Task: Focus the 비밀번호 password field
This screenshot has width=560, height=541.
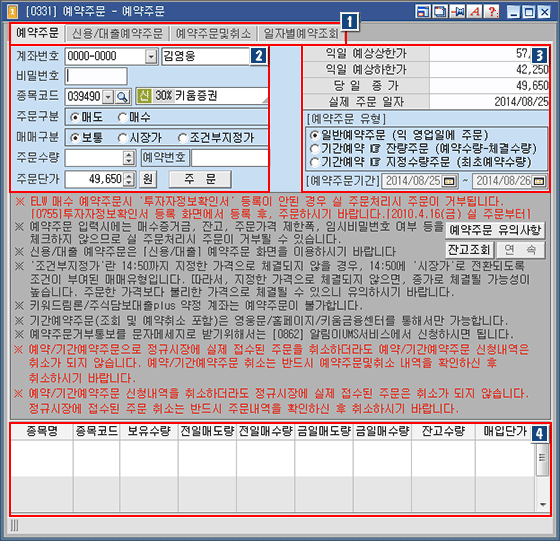Action: [96, 76]
